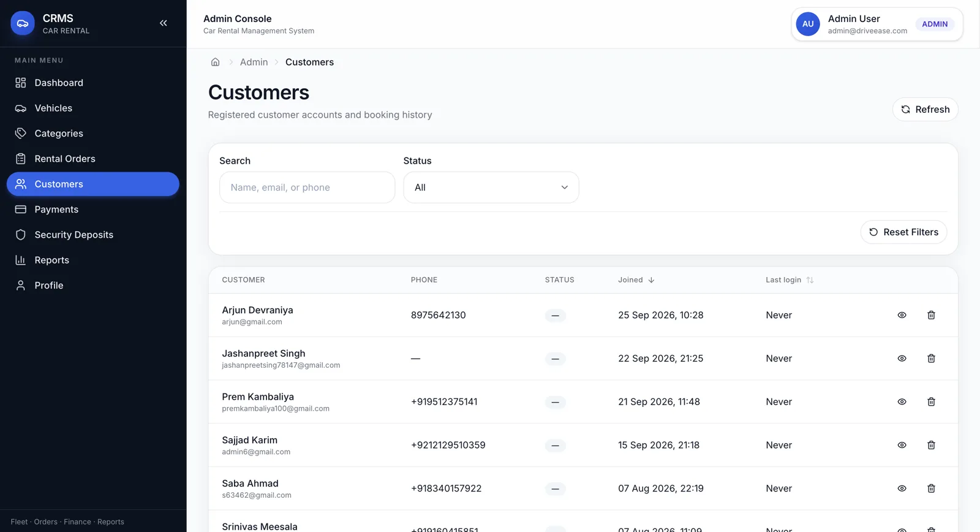This screenshot has height=532, width=980.
Task: Click status dash badge in Arjun row
Action: pos(555,316)
